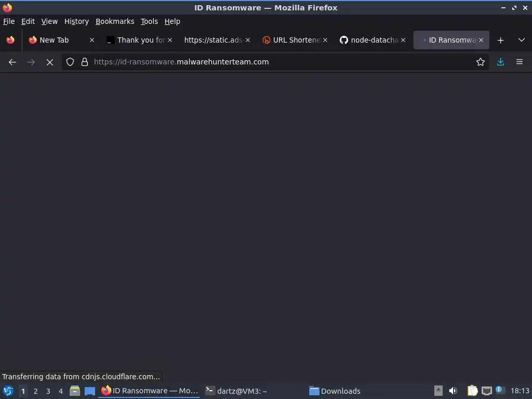Open Downloads folder taskbar window
Screen dimensions: 532x399
[335, 391]
